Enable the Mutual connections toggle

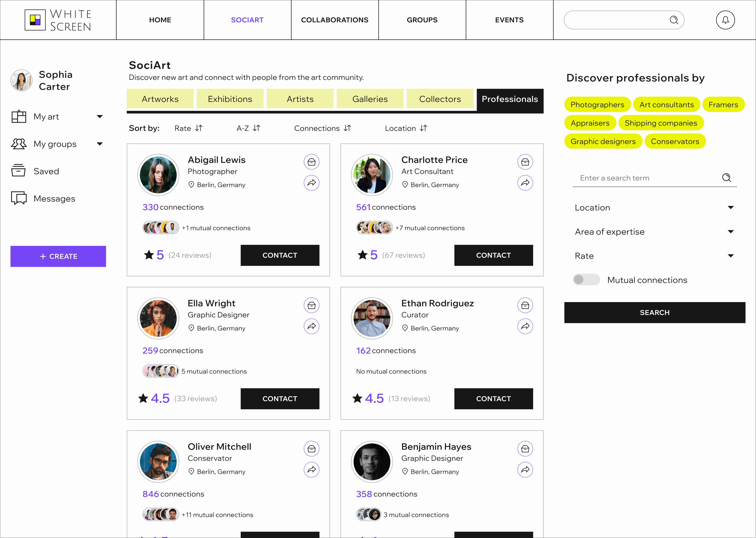tap(586, 280)
